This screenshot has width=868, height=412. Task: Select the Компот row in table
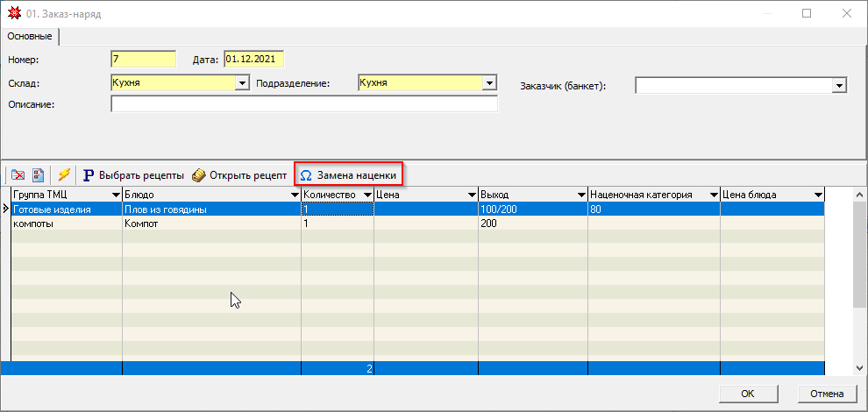pyautogui.click(x=210, y=224)
